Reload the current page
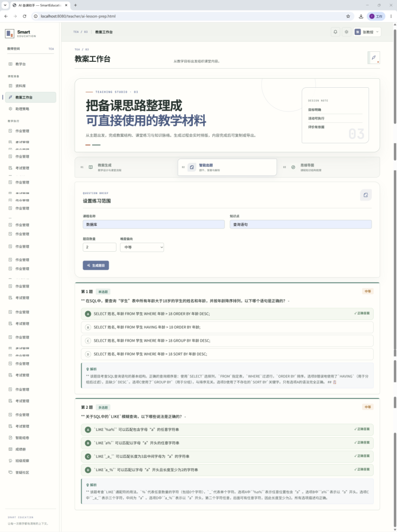 tap(24, 16)
